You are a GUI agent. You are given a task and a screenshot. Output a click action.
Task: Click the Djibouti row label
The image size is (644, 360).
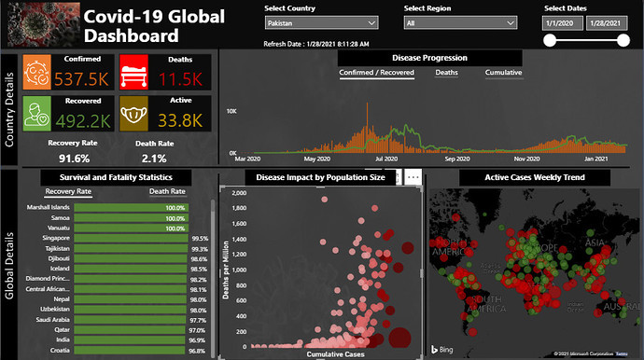click(59, 258)
